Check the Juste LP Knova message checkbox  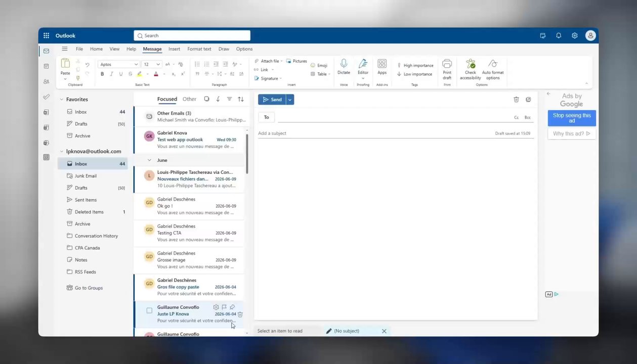(x=149, y=310)
